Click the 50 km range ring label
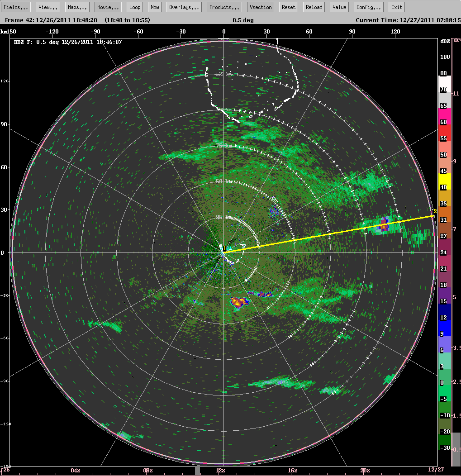The width and height of the screenshot is (461, 476). (x=224, y=181)
